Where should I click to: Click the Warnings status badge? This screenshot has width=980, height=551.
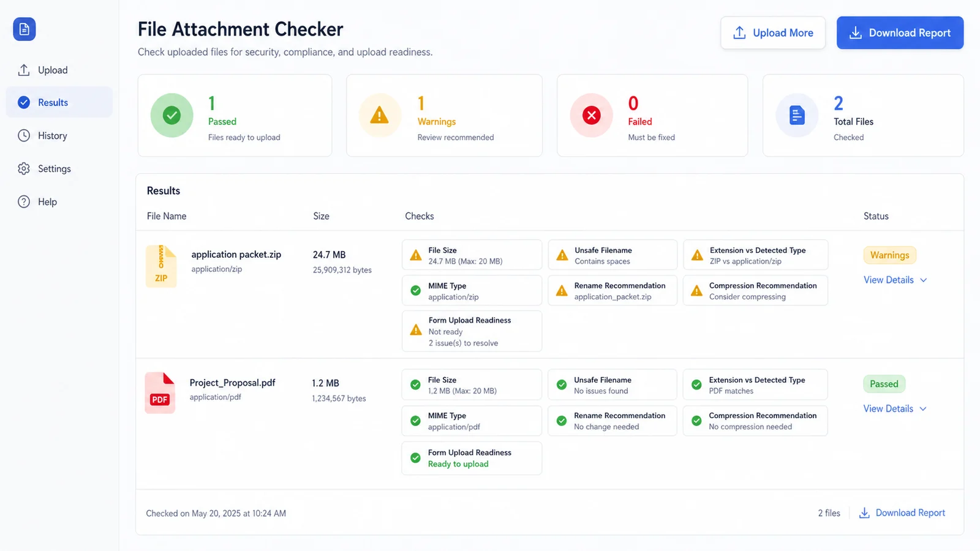(x=890, y=255)
